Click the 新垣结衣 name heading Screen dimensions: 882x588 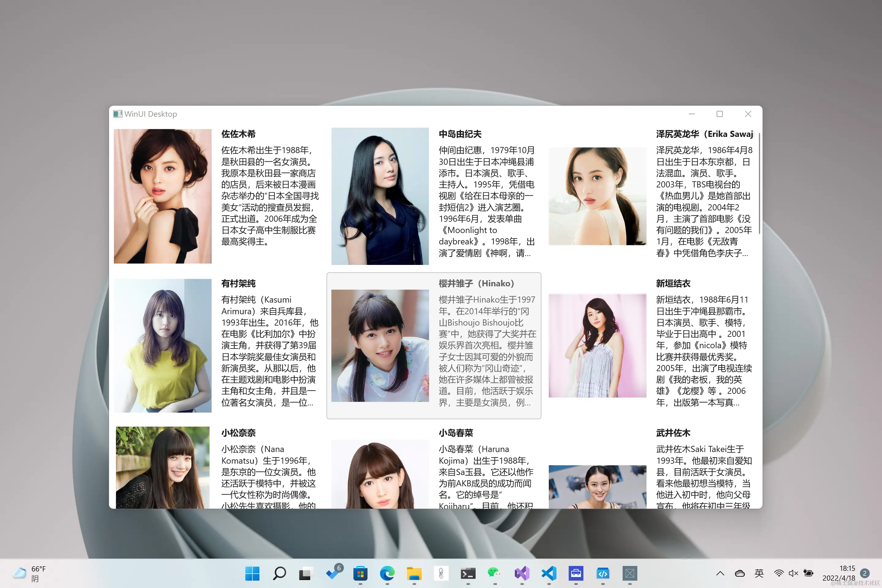673,284
